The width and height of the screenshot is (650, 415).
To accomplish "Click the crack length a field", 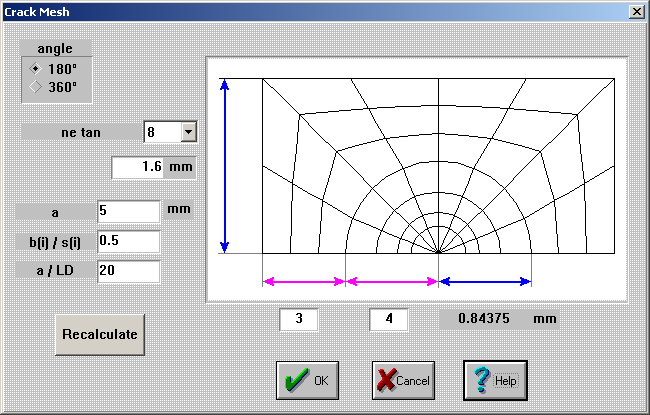I will [129, 211].
